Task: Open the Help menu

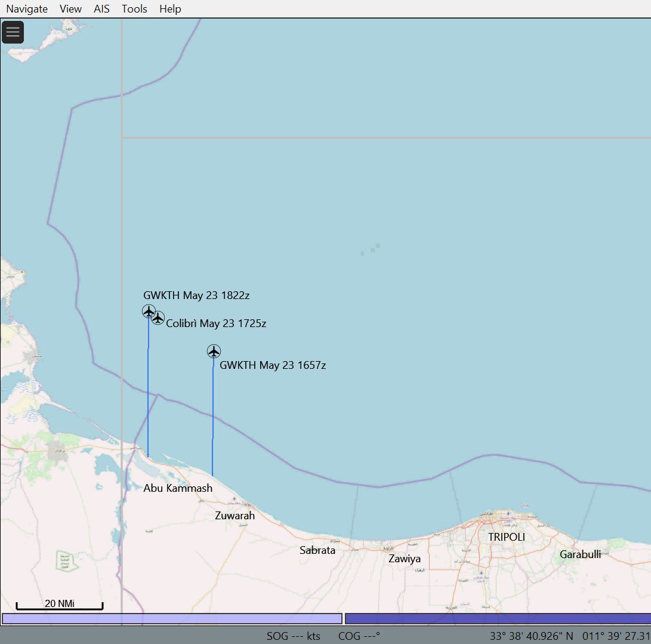Action: (170, 9)
